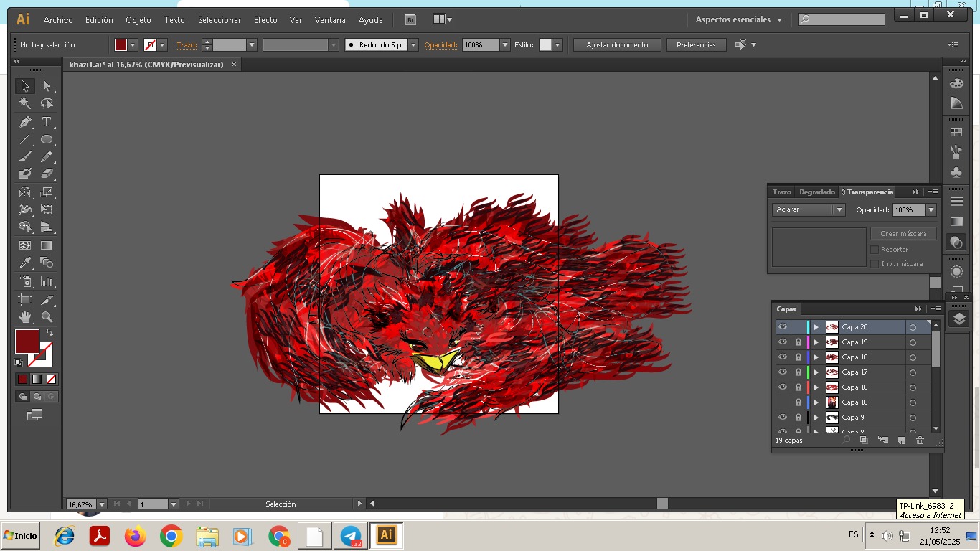Delete selected layer with trash icon
The image size is (980, 551).
click(x=920, y=441)
